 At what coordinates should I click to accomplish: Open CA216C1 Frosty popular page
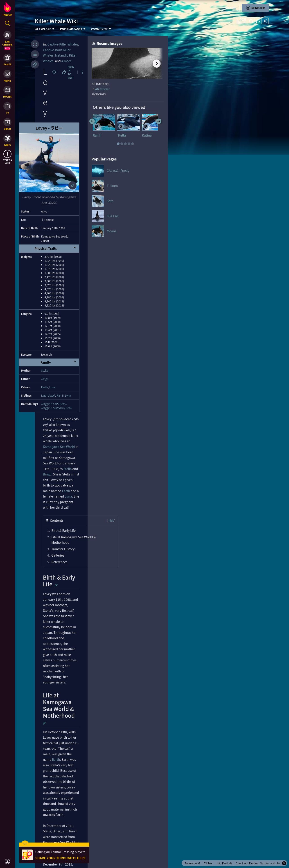tap(118, 171)
